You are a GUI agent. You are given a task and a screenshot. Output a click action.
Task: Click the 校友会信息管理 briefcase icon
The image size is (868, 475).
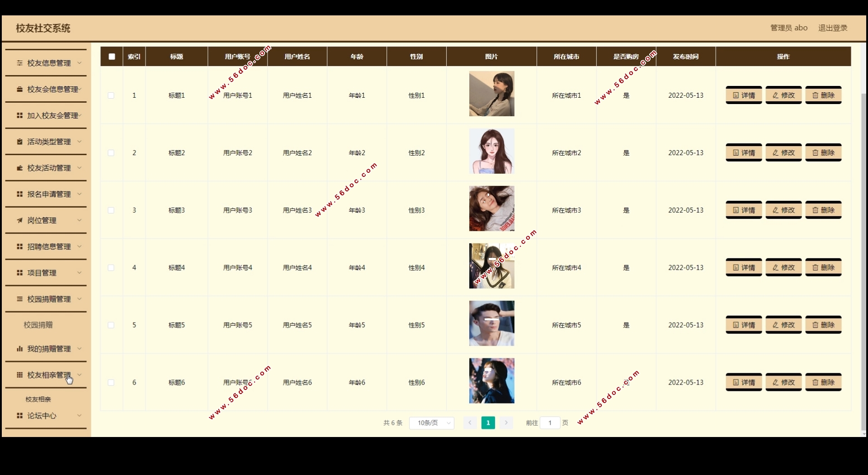(19, 89)
